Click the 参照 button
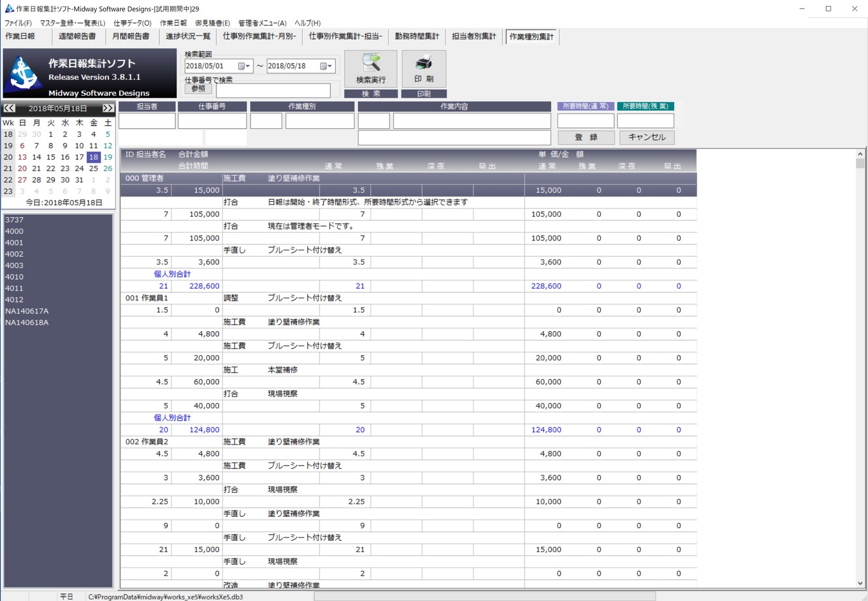 198,88
